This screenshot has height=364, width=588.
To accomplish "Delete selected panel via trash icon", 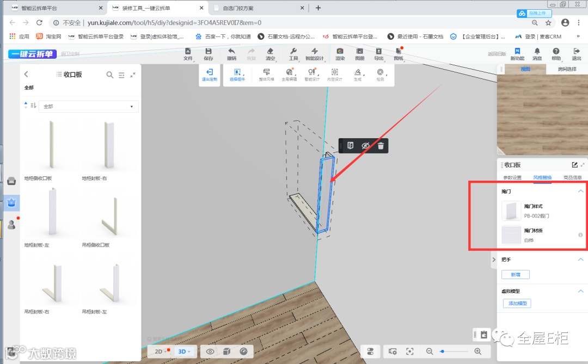I will coord(381,146).
